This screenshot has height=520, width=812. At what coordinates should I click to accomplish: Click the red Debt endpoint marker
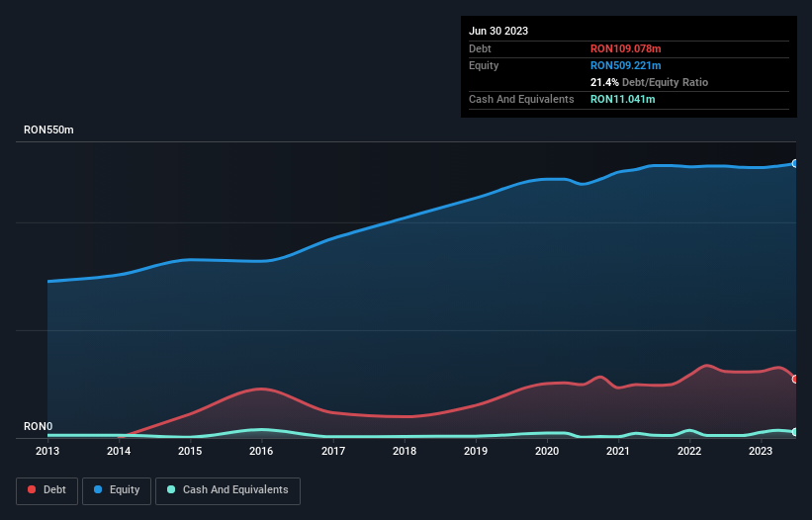pyautogui.click(x=795, y=380)
